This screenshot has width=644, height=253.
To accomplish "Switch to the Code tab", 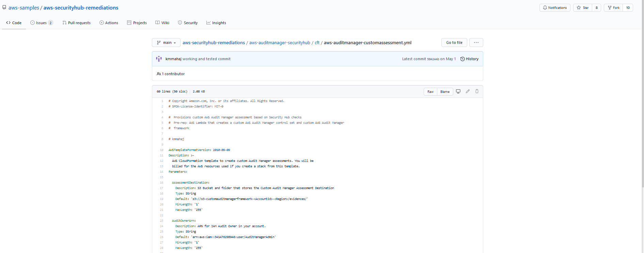I will [14, 23].
